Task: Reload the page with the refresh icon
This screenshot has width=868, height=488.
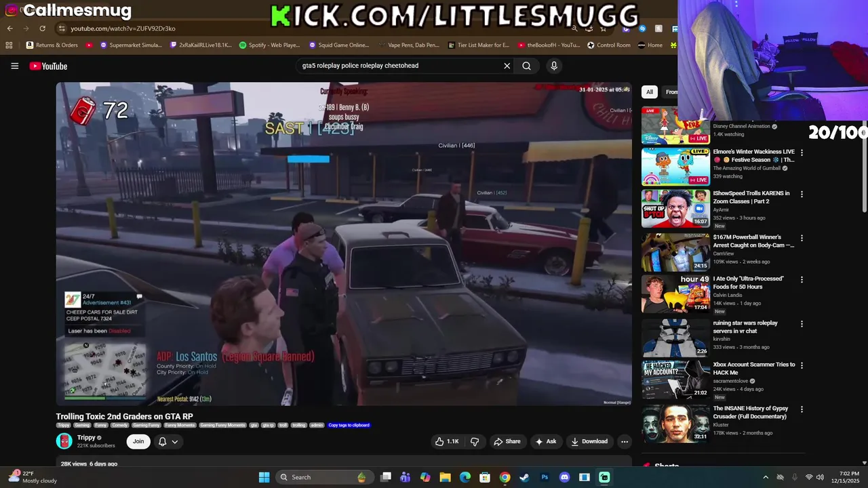Action: pyautogui.click(x=42, y=28)
